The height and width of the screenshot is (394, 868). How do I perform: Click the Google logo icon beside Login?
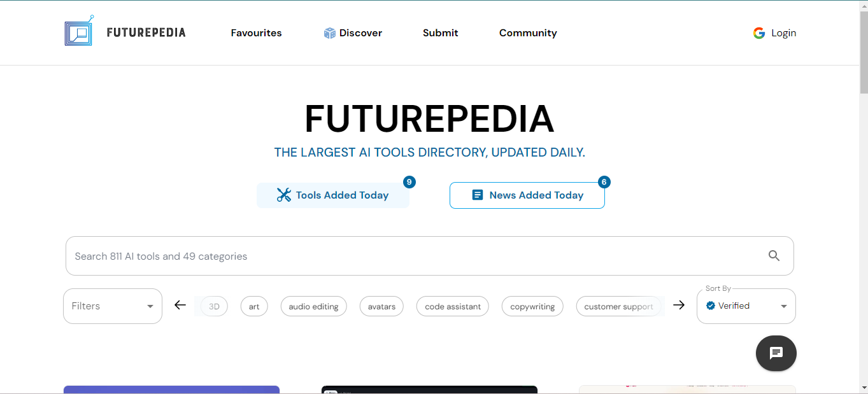tap(758, 33)
